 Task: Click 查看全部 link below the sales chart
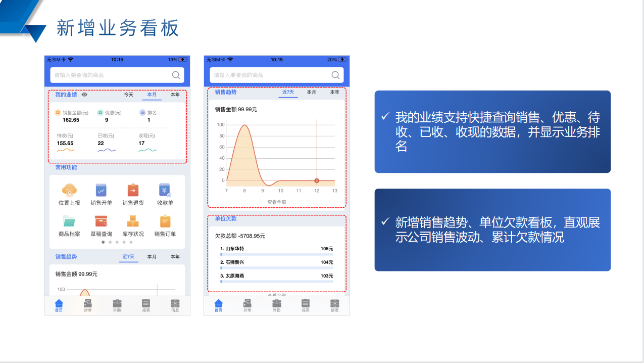[x=277, y=202]
